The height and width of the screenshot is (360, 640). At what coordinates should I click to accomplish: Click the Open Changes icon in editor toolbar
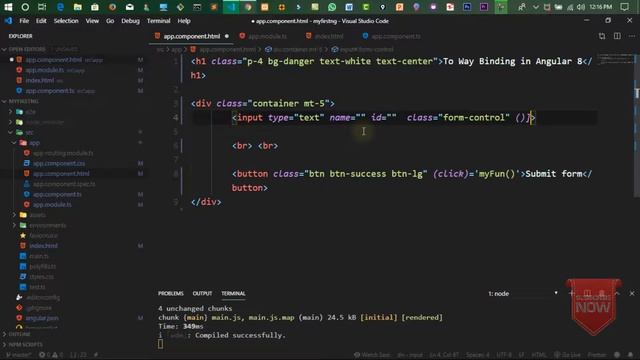[602, 36]
